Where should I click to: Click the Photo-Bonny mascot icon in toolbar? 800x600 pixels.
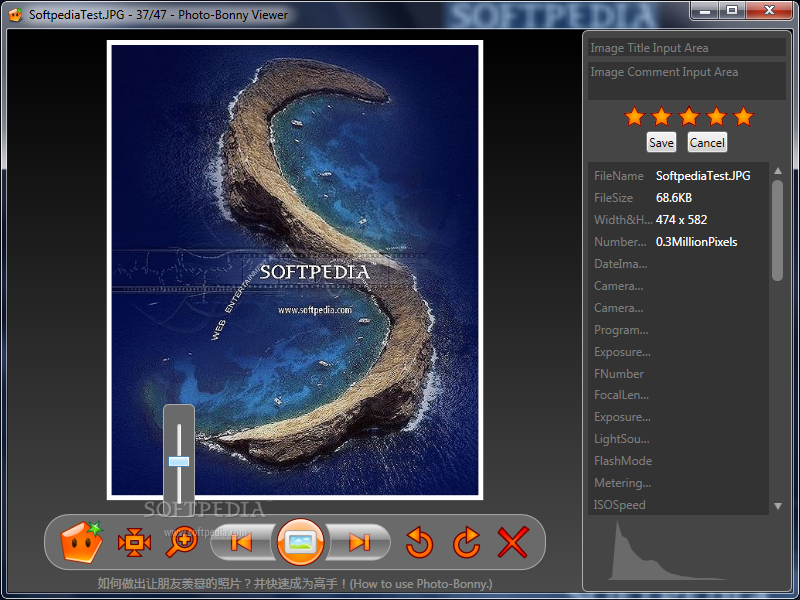coord(82,542)
